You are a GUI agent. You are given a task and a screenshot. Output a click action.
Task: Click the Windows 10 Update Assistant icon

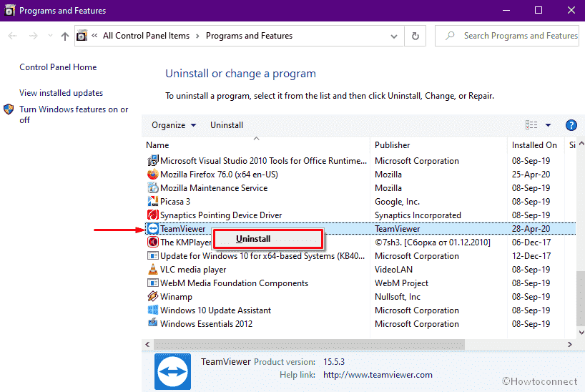coord(152,310)
